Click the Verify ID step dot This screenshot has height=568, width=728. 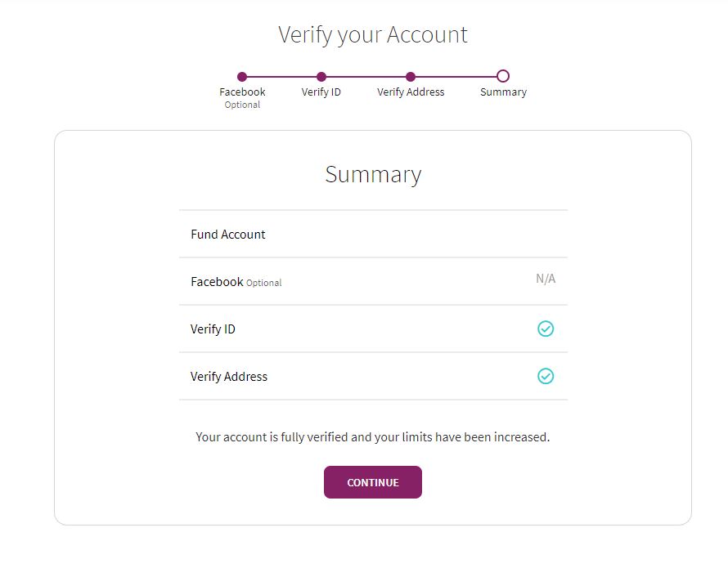(321, 77)
